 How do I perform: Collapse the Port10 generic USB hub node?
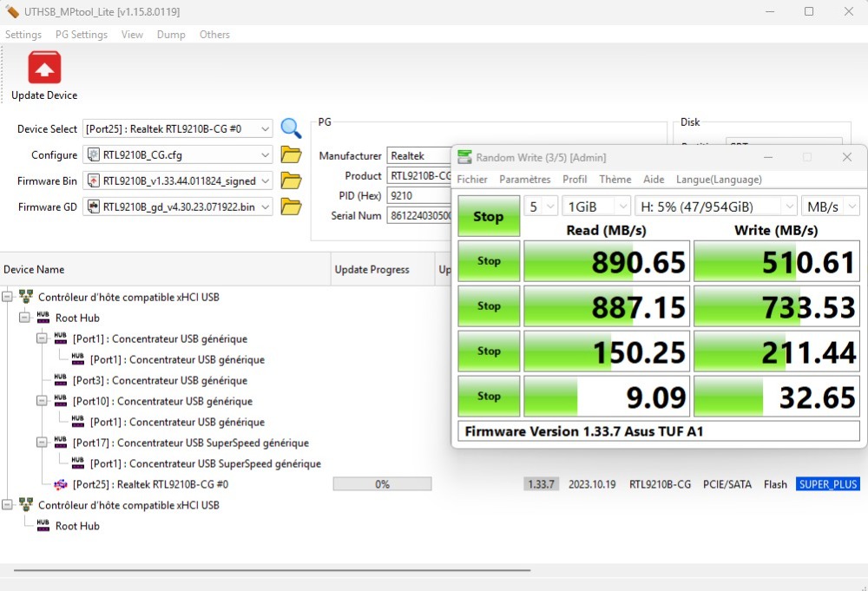[42, 401]
